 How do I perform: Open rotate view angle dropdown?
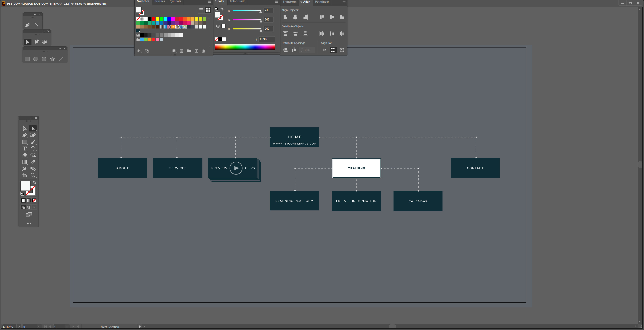coord(39,327)
